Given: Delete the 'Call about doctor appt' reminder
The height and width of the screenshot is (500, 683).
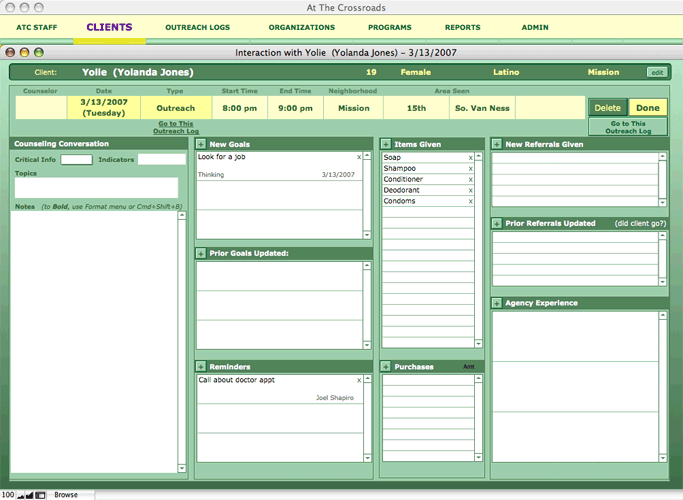Looking at the screenshot, I should point(359,380).
